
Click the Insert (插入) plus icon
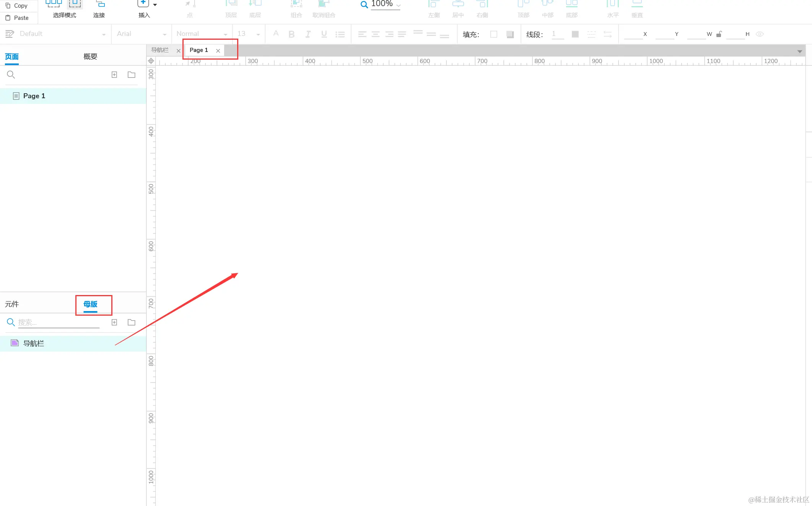143,3
